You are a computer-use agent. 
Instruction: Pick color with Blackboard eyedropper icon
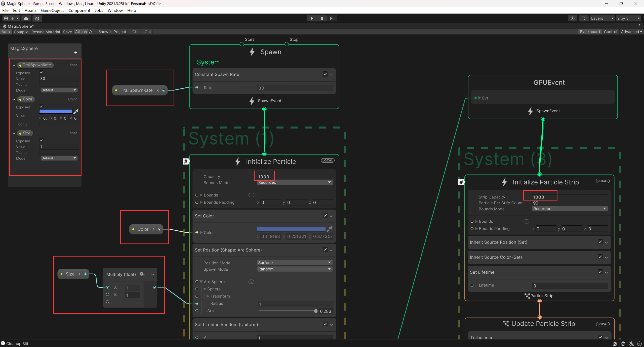point(76,111)
